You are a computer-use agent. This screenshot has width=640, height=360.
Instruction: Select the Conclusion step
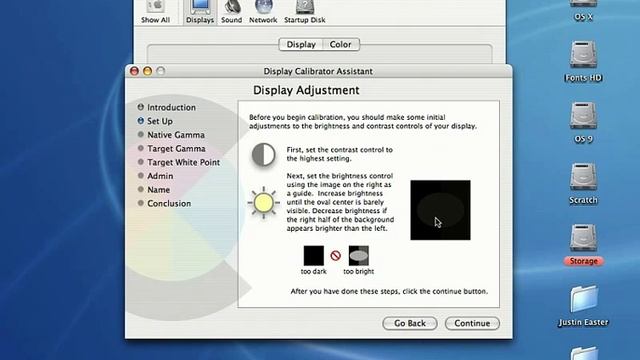164,203
